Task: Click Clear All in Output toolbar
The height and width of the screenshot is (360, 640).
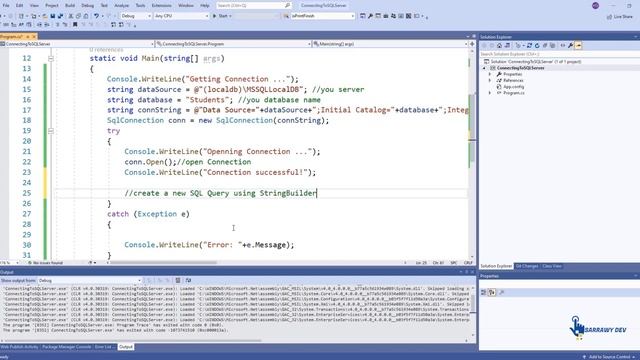Action: click(178, 280)
